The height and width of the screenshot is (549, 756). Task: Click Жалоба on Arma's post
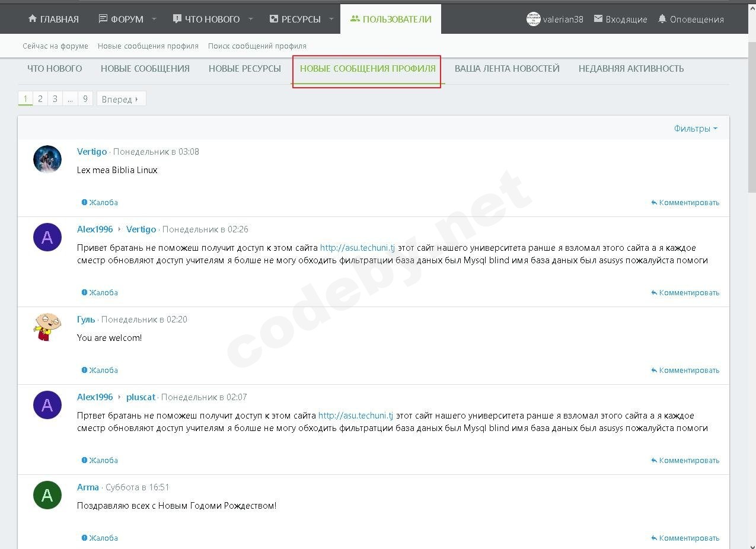click(x=100, y=538)
